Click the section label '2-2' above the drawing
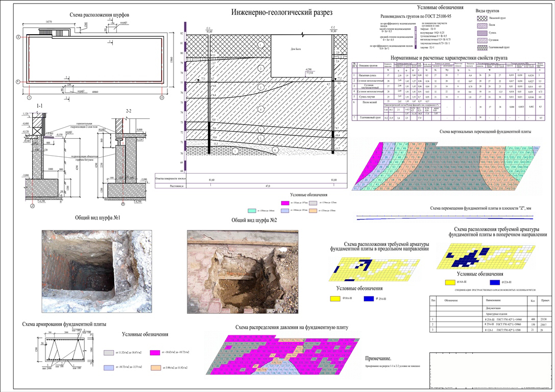Viewport: 555px width, 392px height. tap(129, 111)
